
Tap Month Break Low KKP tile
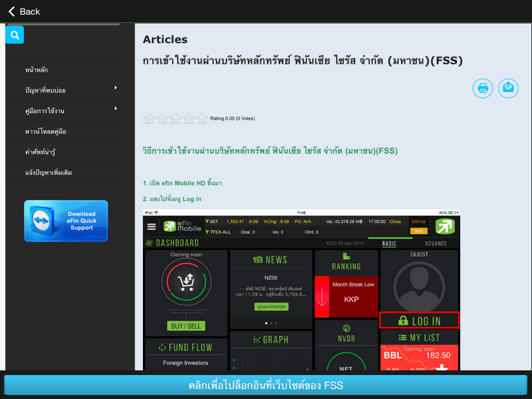click(346, 297)
